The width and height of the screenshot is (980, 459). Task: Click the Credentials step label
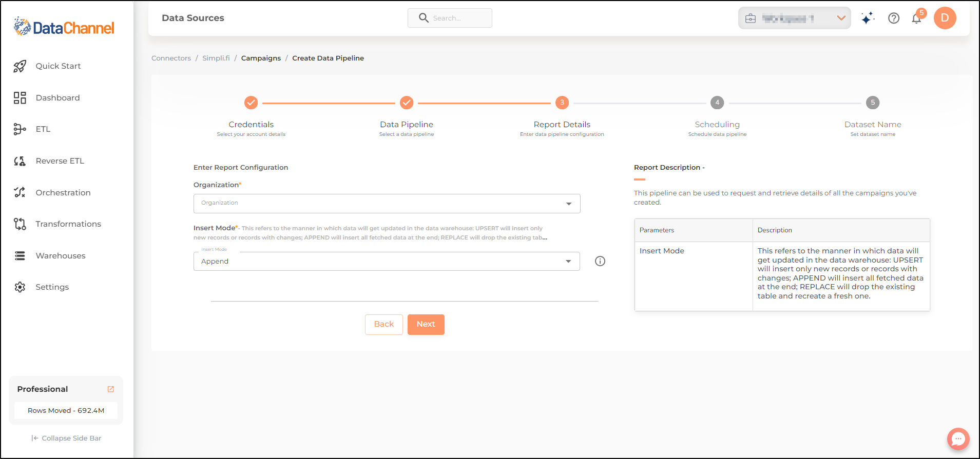point(251,125)
